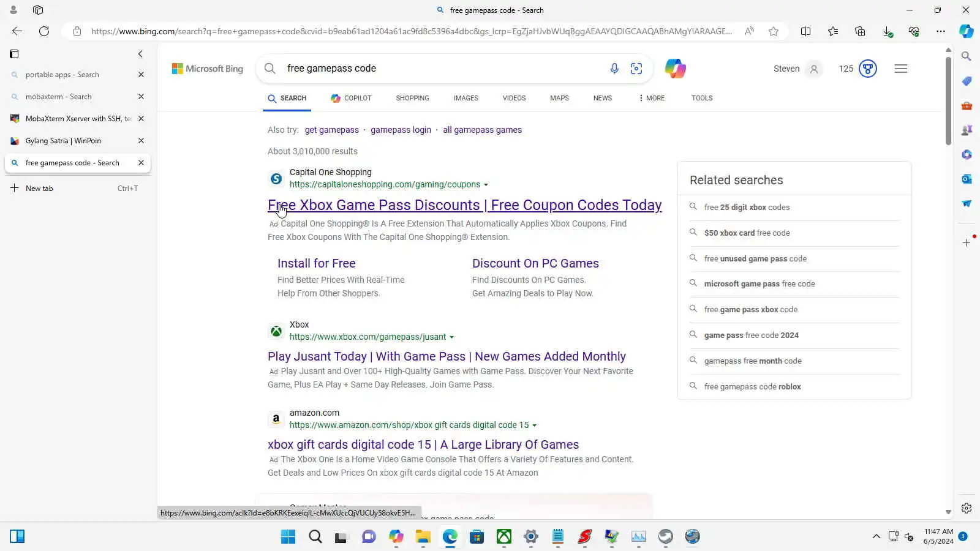This screenshot has width=980, height=551.
Task: Expand the MORE search options
Action: click(652, 98)
